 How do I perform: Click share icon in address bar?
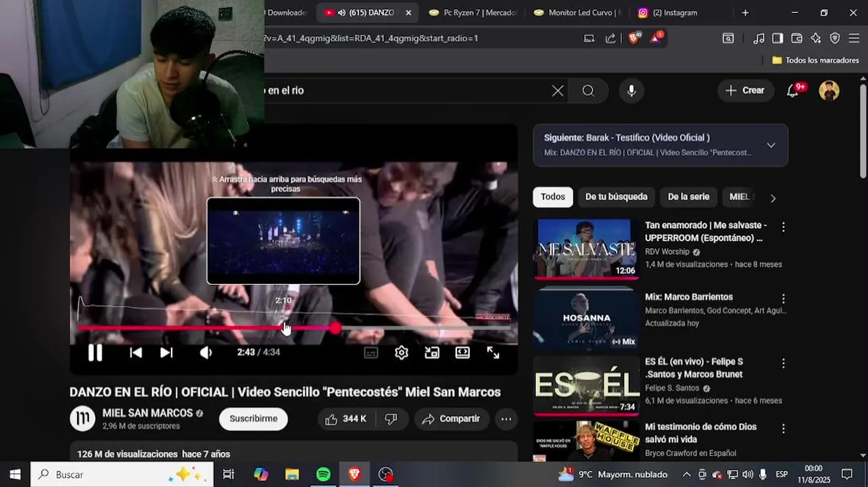[x=610, y=39]
